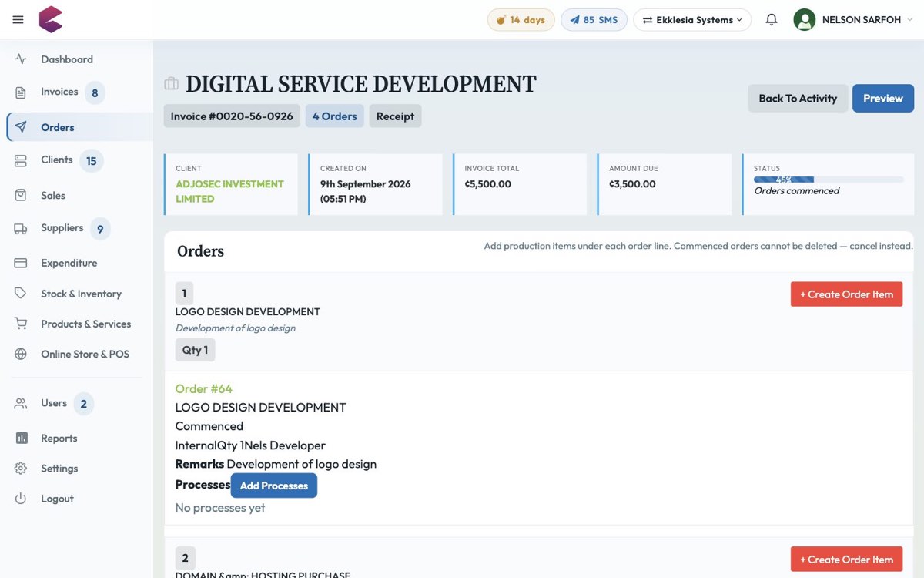This screenshot has height=578, width=924.
Task: Open Online Store & POS
Action: (85, 355)
